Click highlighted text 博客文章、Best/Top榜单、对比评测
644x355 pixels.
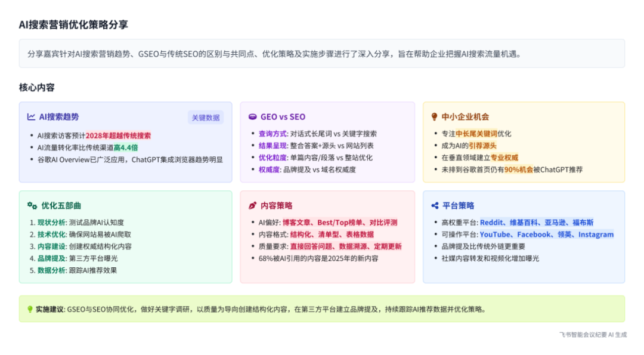[x=340, y=223]
